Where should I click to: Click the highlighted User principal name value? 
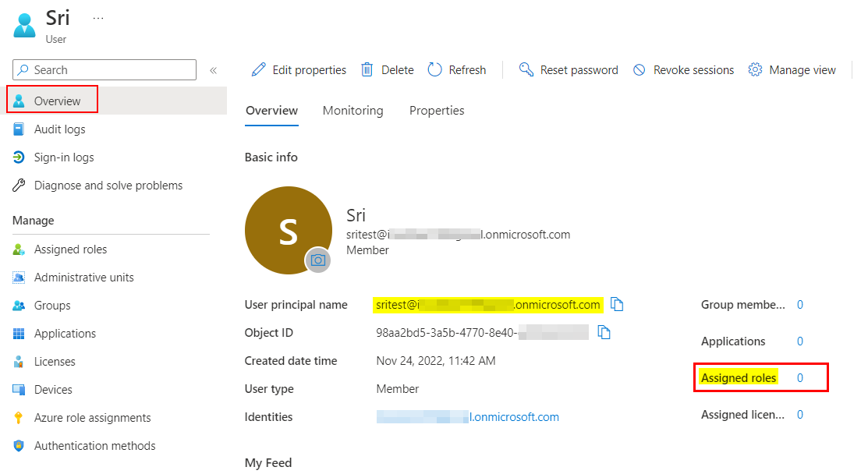(x=487, y=305)
